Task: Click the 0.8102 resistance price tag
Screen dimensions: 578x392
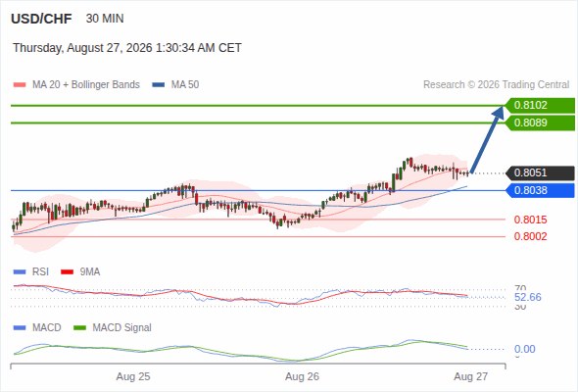Action: point(540,105)
